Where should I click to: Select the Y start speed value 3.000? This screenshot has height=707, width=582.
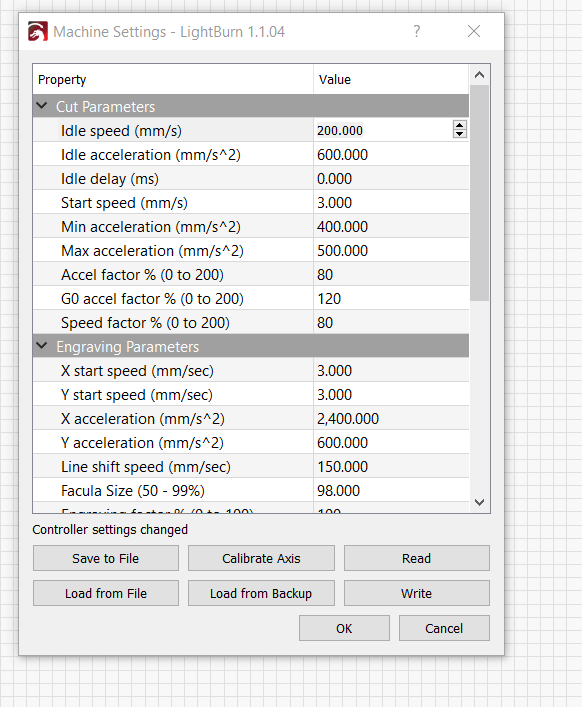(x=334, y=395)
